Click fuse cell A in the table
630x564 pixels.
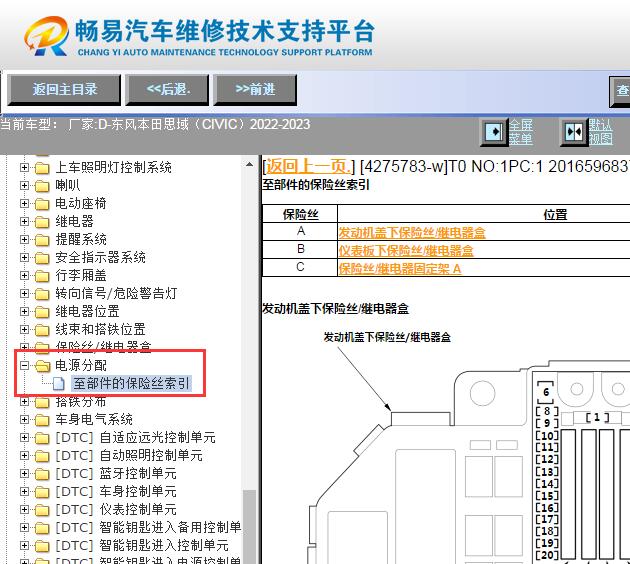(x=300, y=232)
